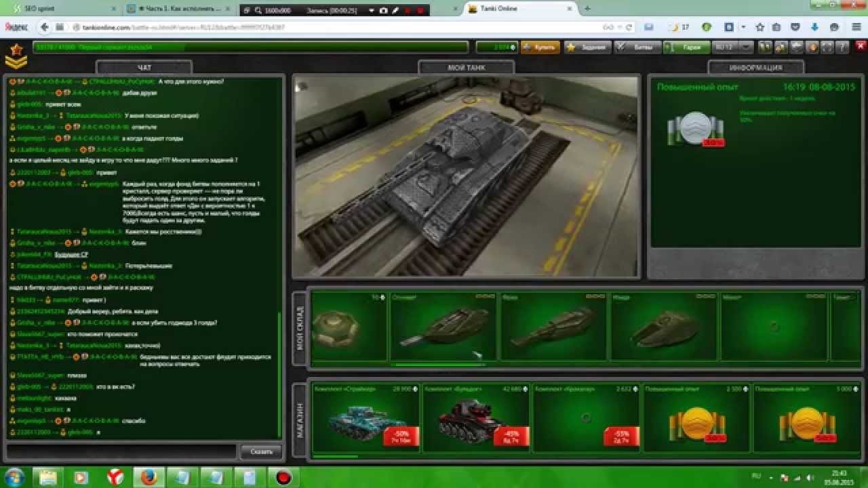Click the 3D tank preview
Image resolution: width=868 pixels, height=488 pixels.
465,176
